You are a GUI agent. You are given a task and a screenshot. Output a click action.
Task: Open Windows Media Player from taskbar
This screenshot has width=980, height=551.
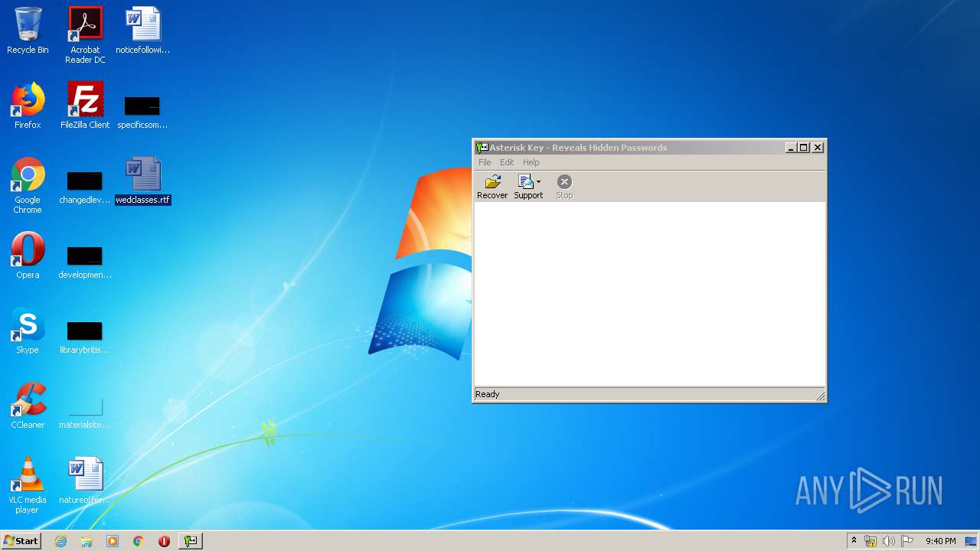113,541
